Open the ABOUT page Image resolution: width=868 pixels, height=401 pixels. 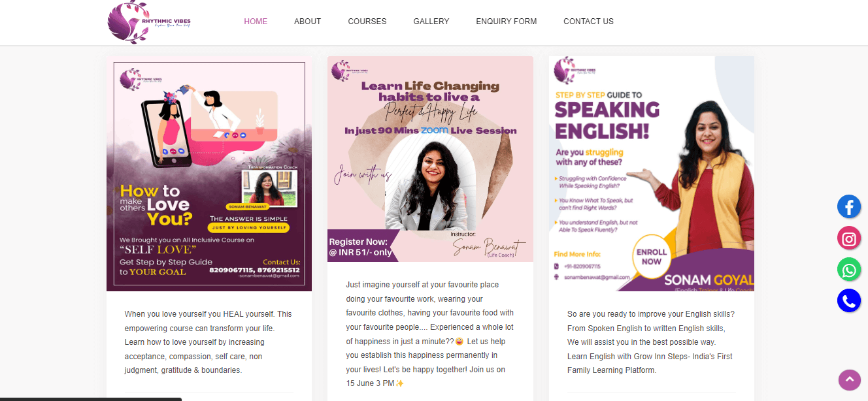(x=307, y=22)
